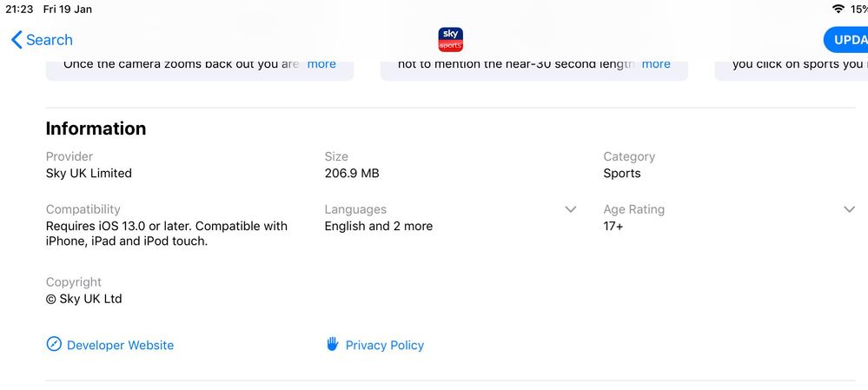Tap the Sky Sports app icon

451,40
